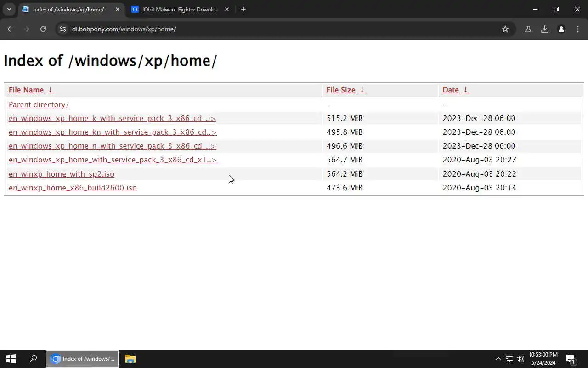Open the volume speaker tray icon
Screen dimensions: 588x368
tap(520, 359)
